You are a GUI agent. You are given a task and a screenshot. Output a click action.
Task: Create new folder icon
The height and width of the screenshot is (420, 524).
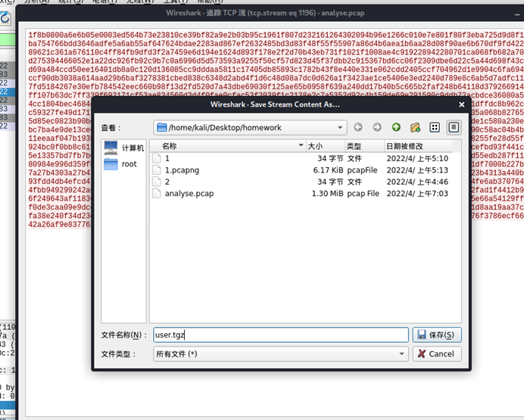coord(415,127)
